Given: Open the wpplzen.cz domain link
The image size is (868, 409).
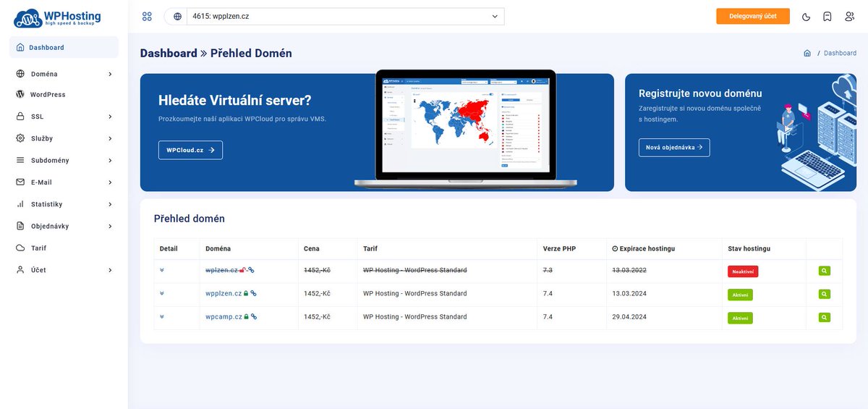Looking at the screenshot, I should click(x=224, y=293).
